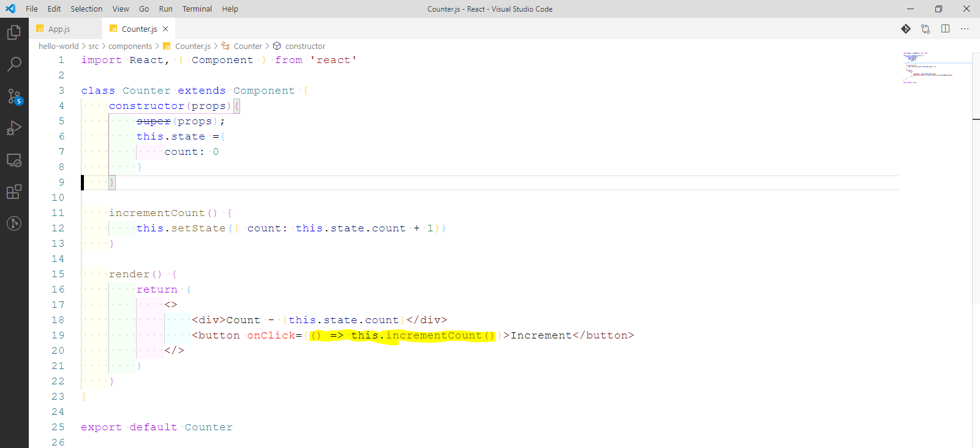Click src in the breadcrumb path
The height and width of the screenshot is (448, 980).
point(93,46)
